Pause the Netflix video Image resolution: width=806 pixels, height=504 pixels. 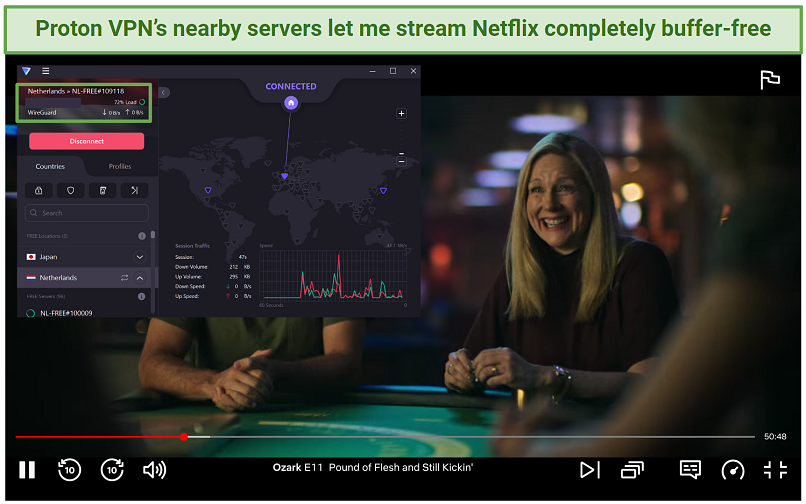(27, 470)
